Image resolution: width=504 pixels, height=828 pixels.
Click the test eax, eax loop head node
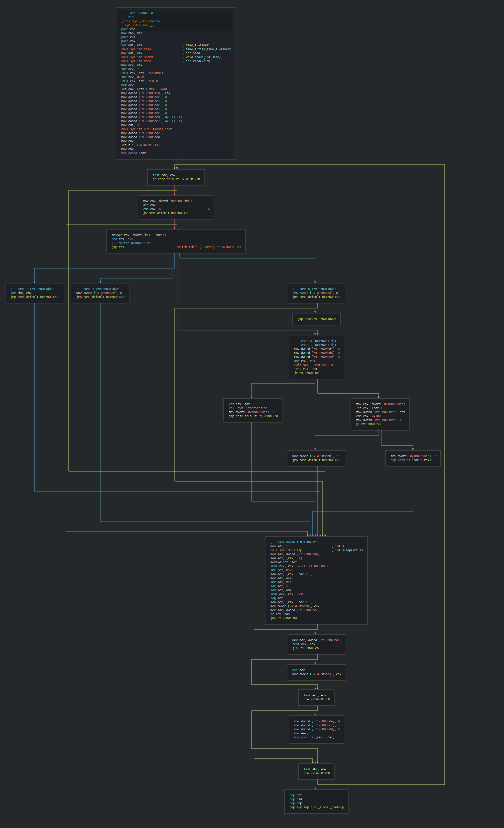pos(176,177)
